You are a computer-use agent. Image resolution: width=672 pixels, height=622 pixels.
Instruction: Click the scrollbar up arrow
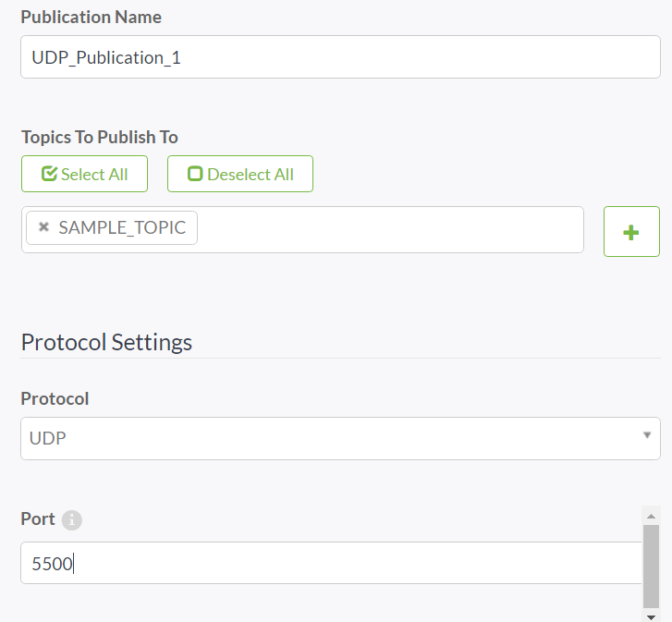tap(652, 516)
